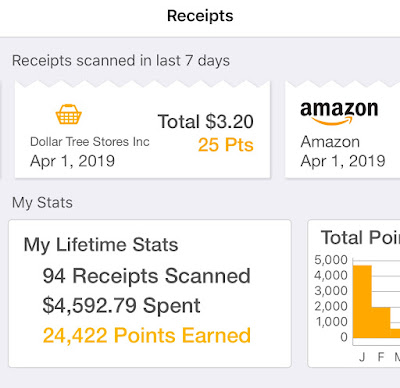The height and width of the screenshot is (388, 400).
Task: Tap the Receipts page title
Action: [x=200, y=16]
